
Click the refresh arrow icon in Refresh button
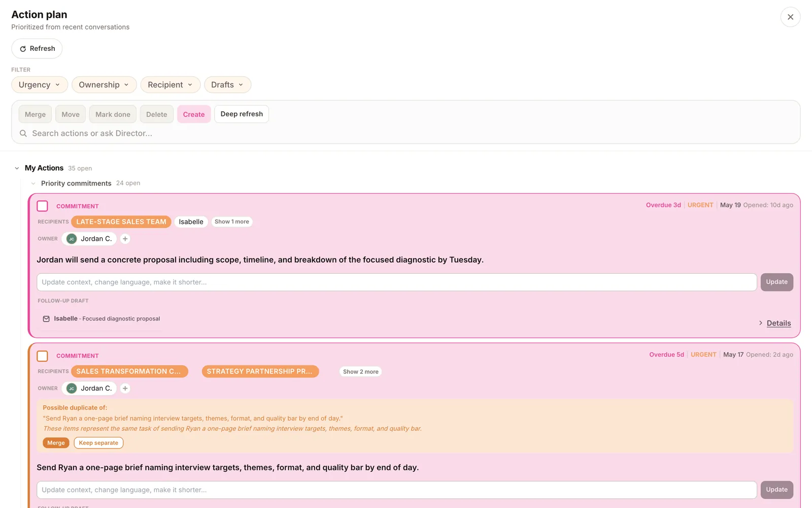click(23, 49)
